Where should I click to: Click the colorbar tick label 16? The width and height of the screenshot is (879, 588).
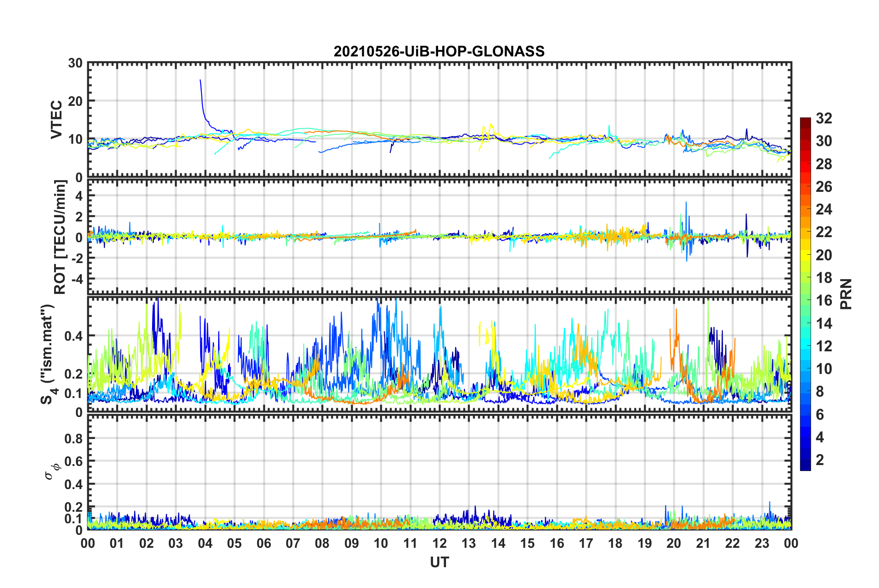point(824,300)
